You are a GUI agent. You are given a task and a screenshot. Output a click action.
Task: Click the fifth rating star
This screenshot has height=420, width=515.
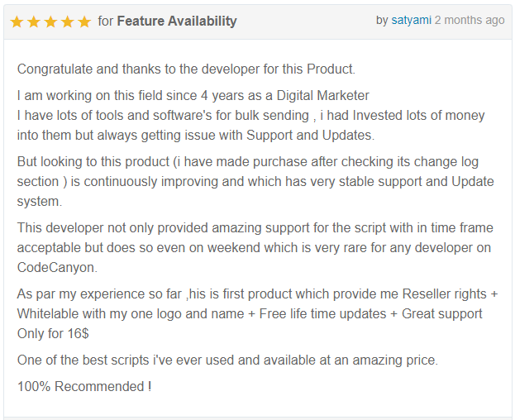[84, 22]
